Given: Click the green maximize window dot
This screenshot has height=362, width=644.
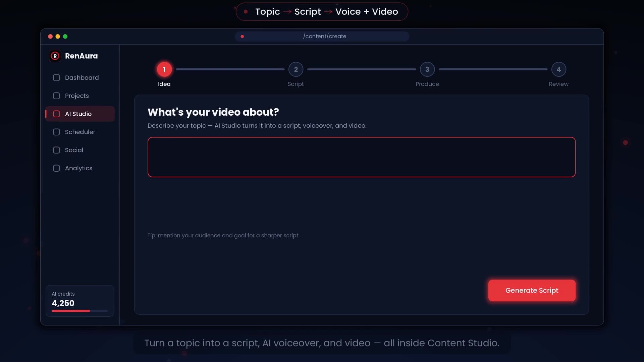Looking at the screenshot, I should point(65,37).
